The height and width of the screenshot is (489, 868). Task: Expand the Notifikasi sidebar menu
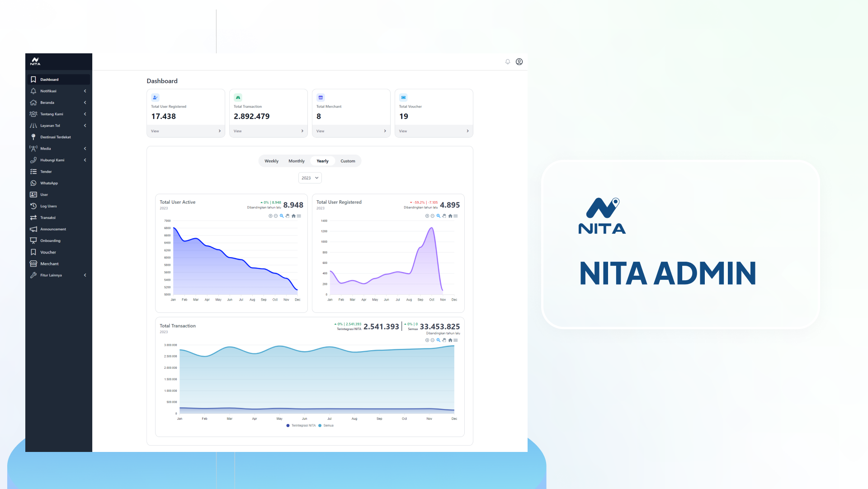click(x=48, y=91)
